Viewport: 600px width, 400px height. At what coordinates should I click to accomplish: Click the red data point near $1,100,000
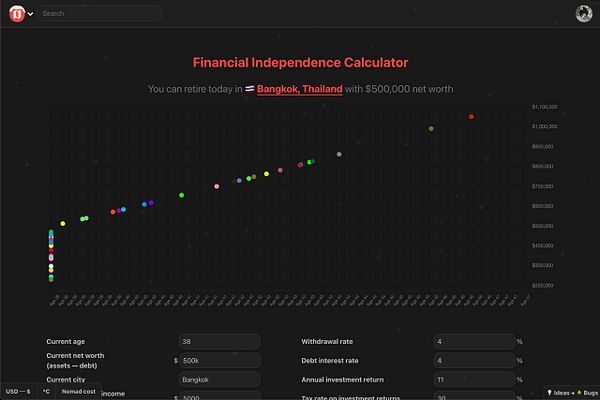471,117
